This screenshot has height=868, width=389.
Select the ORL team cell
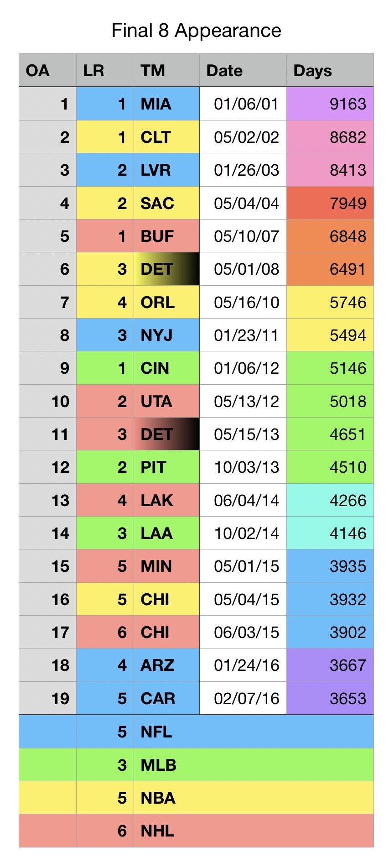click(166, 302)
